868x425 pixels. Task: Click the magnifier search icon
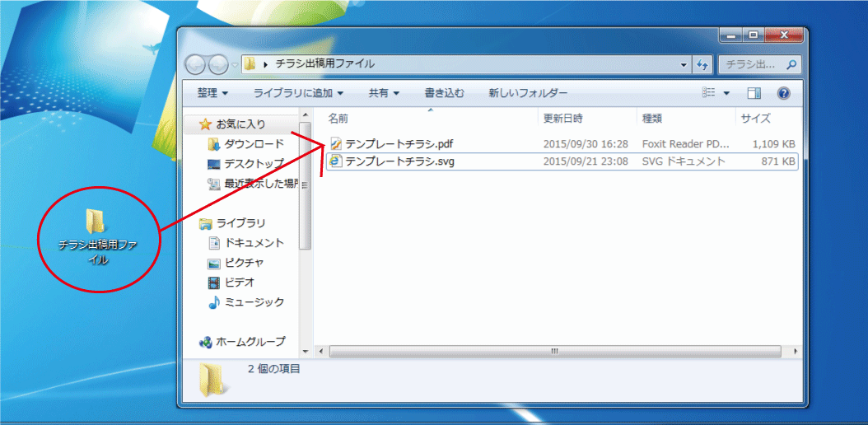791,64
